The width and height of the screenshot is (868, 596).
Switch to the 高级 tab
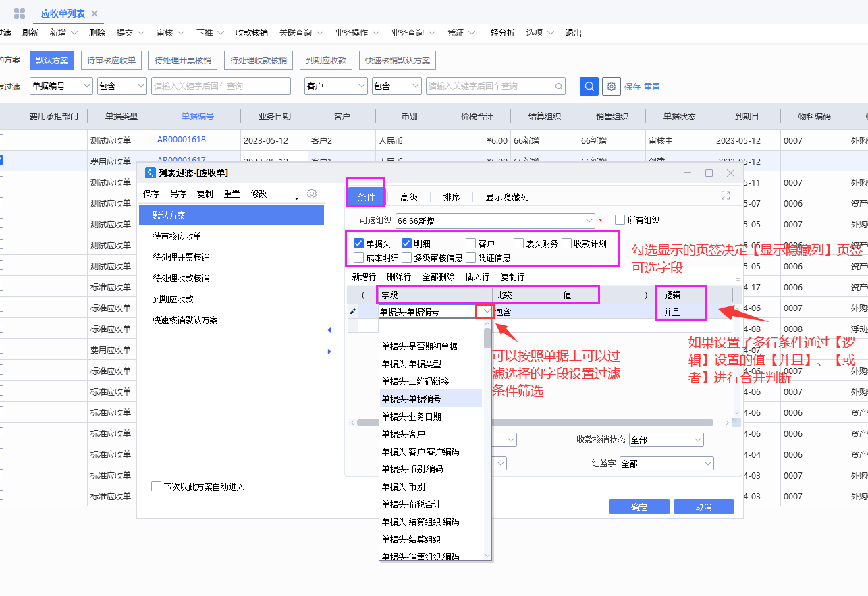[x=409, y=197]
